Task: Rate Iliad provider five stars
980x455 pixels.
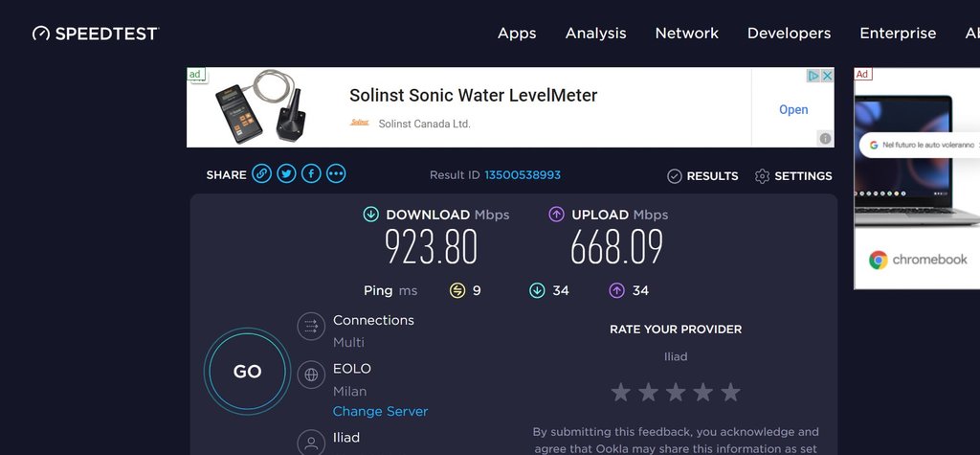Action: (731, 392)
